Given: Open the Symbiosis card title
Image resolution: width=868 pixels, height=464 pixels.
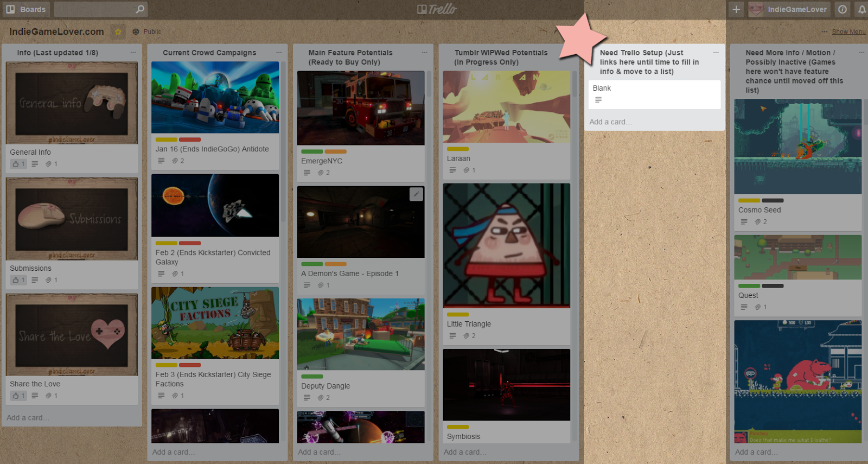Looking at the screenshot, I should click(463, 436).
